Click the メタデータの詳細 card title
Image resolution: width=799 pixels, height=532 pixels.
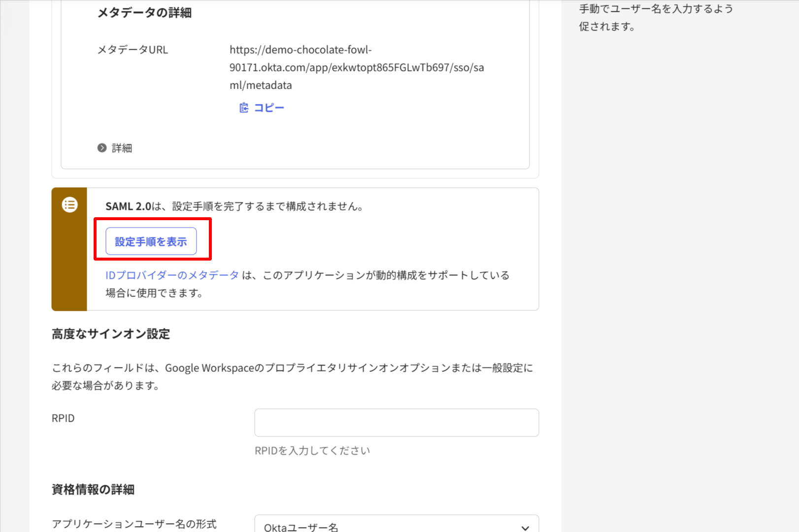(x=143, y=12)
